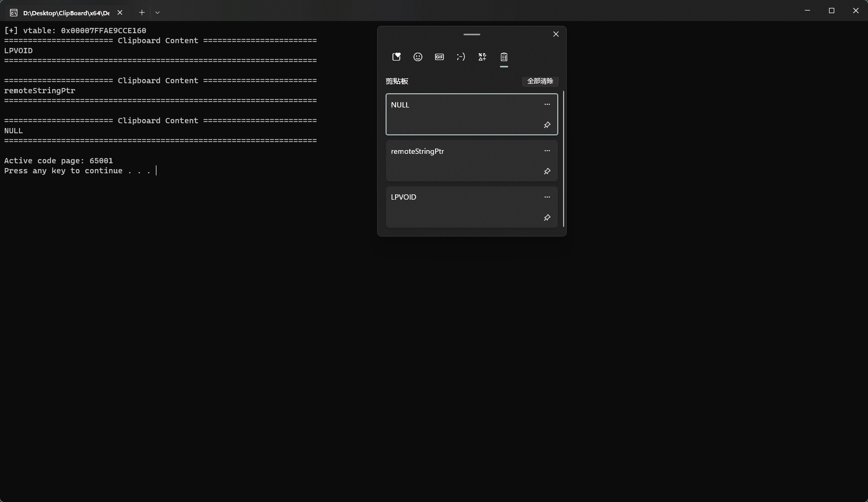Open the recently used favorites tab
The image size is (868, 502).
click(397, 57)
